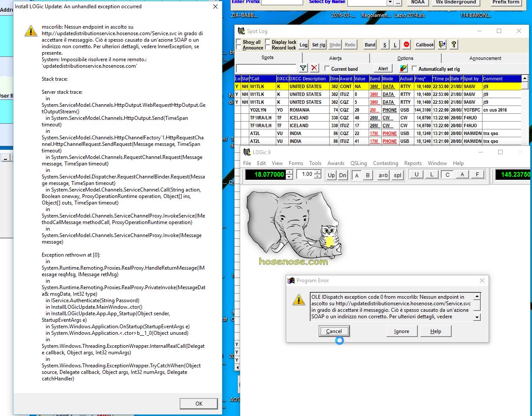The image size is (532, 416).
Task: Apply the funnel filter icon in Spot Log
Action: (303, 68)
